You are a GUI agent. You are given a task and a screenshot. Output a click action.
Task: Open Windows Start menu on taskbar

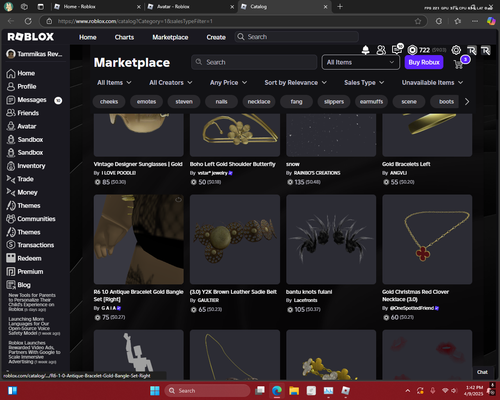(155, 390)
